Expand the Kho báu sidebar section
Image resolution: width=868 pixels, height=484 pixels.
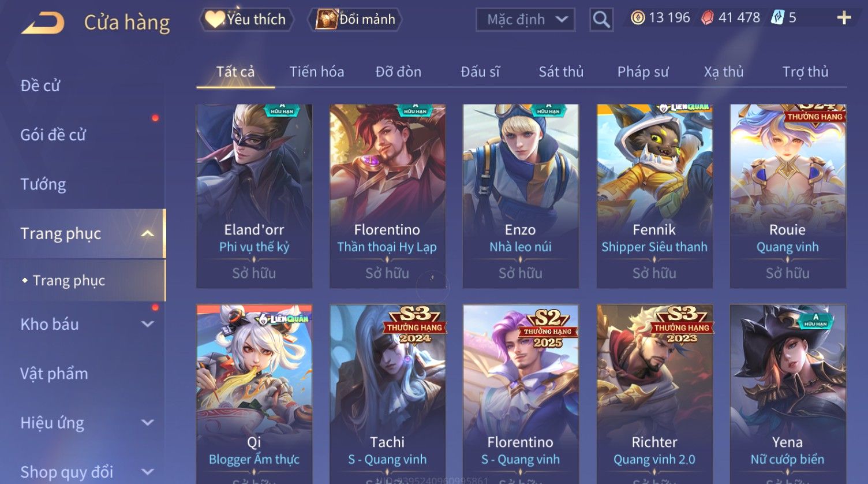[x=148, y=324]
